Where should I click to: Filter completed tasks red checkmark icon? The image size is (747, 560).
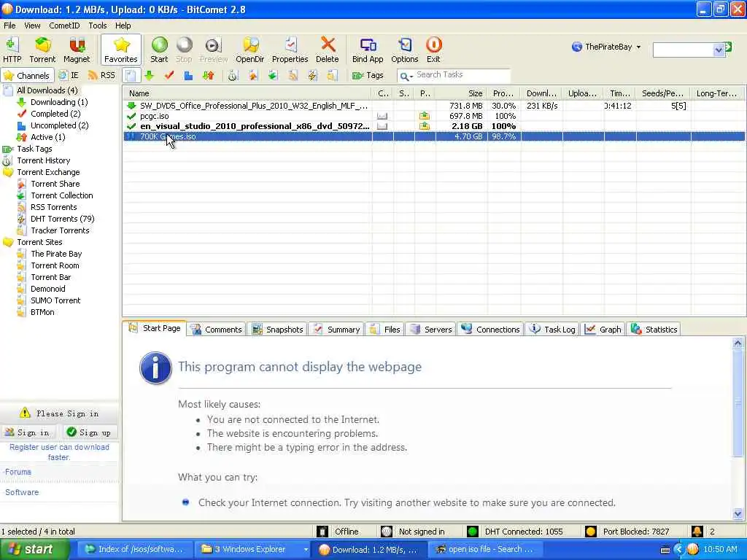pos(169,75)
